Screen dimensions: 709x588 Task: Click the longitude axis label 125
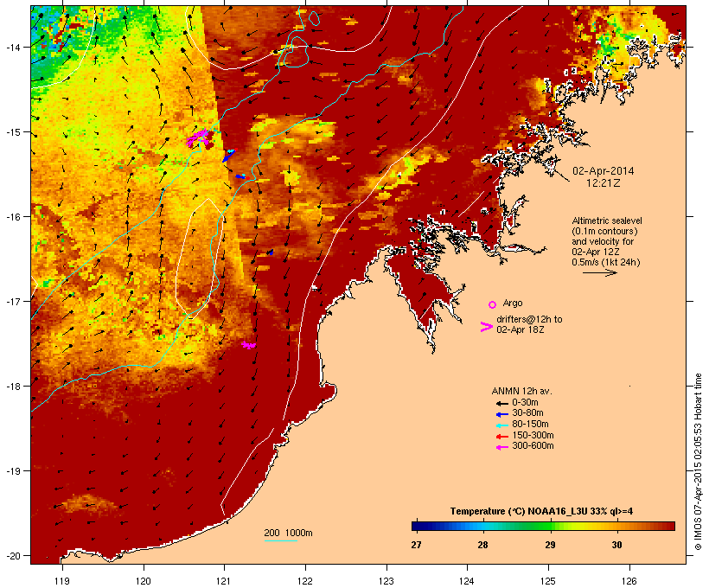click(x=548, y=581)
